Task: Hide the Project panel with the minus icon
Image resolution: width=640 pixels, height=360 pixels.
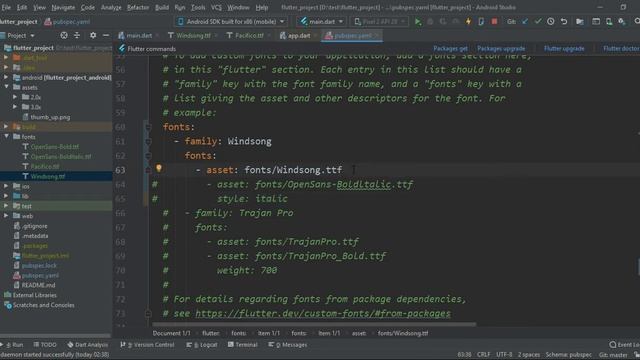Action: 106,36
